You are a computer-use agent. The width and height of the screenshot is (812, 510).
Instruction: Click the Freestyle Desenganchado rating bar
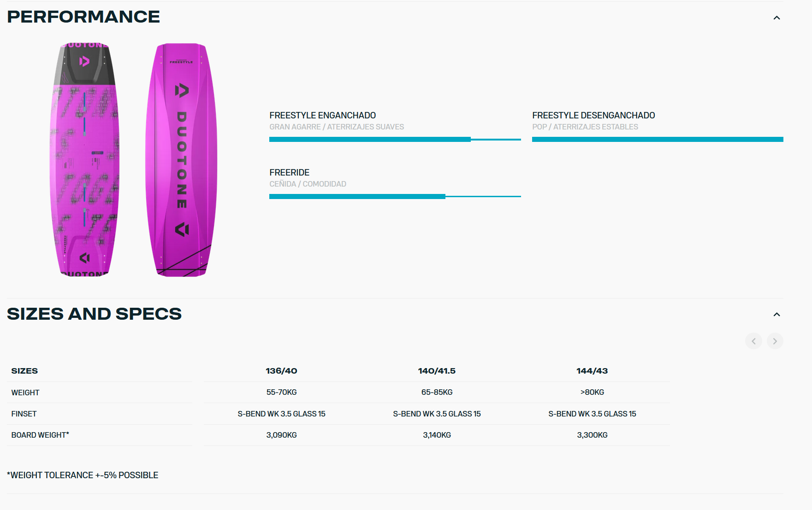(658, 139)
